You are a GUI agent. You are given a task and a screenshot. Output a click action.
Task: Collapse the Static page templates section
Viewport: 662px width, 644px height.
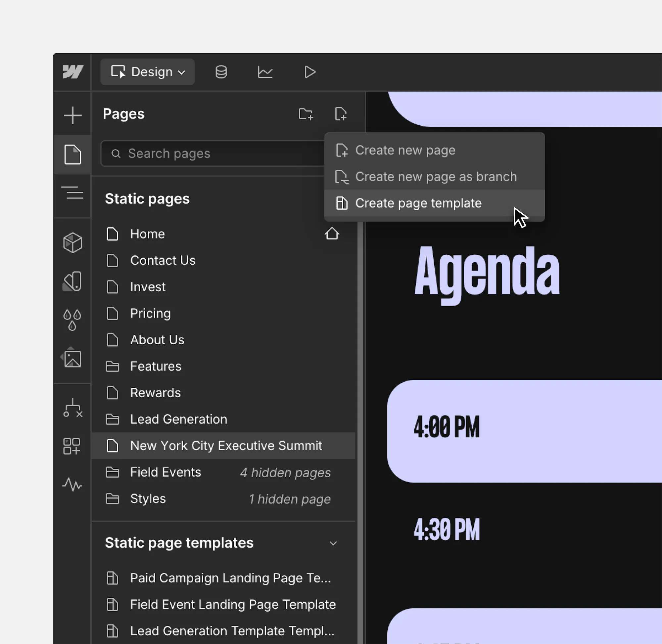(333, 543)
